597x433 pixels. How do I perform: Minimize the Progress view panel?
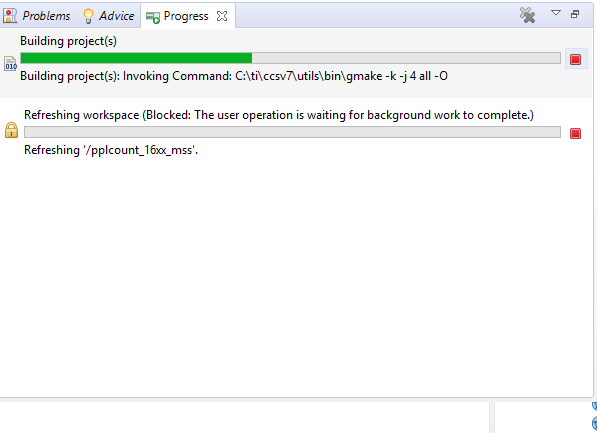click(x=575, y=14)
